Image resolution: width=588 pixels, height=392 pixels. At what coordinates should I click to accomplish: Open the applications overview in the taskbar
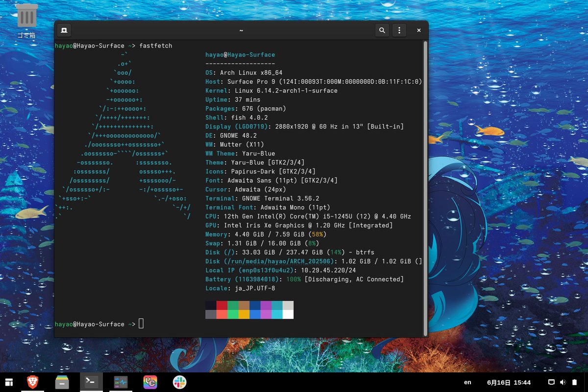[9, 382]
